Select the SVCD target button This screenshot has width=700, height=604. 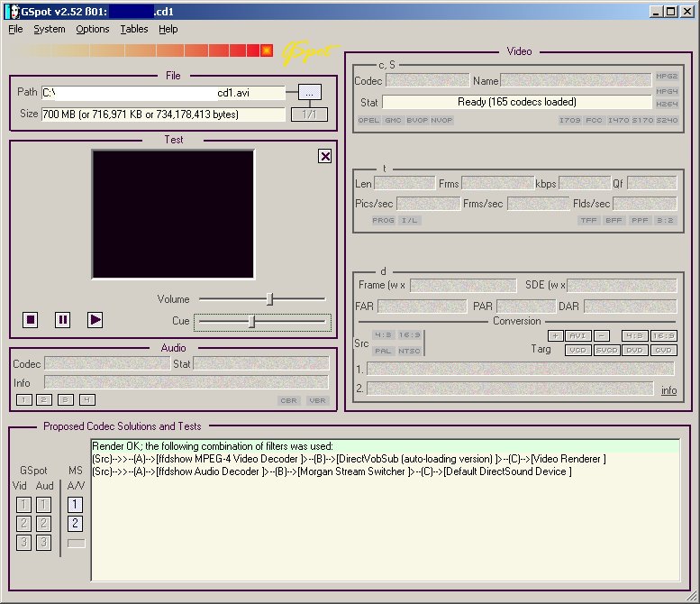pos(606,351)
